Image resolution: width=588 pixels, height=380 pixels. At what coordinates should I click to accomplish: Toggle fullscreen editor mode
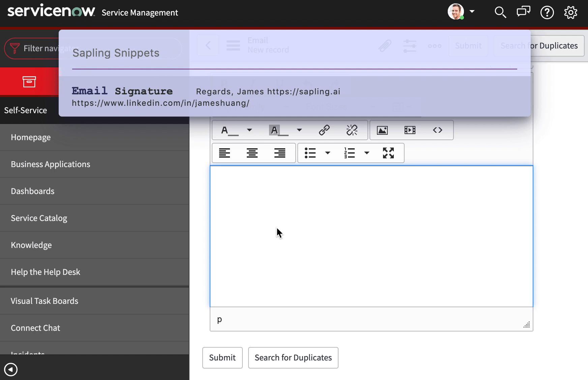click(388, 153)
